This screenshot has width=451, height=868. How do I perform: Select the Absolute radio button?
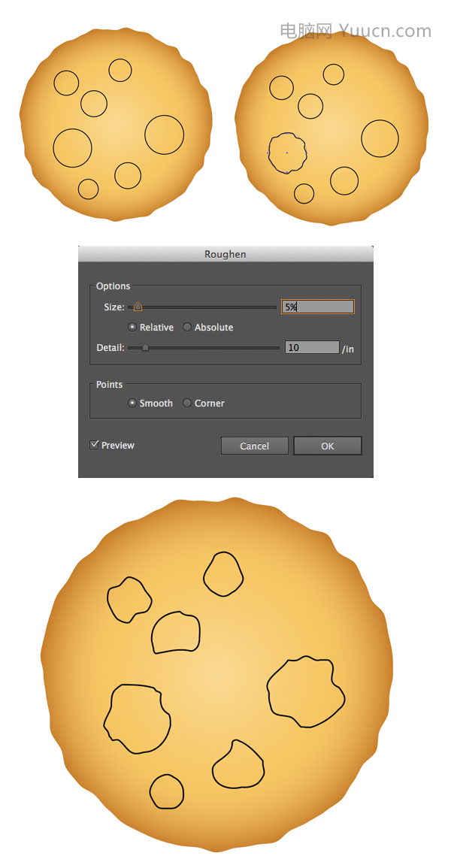click(187, 327)
